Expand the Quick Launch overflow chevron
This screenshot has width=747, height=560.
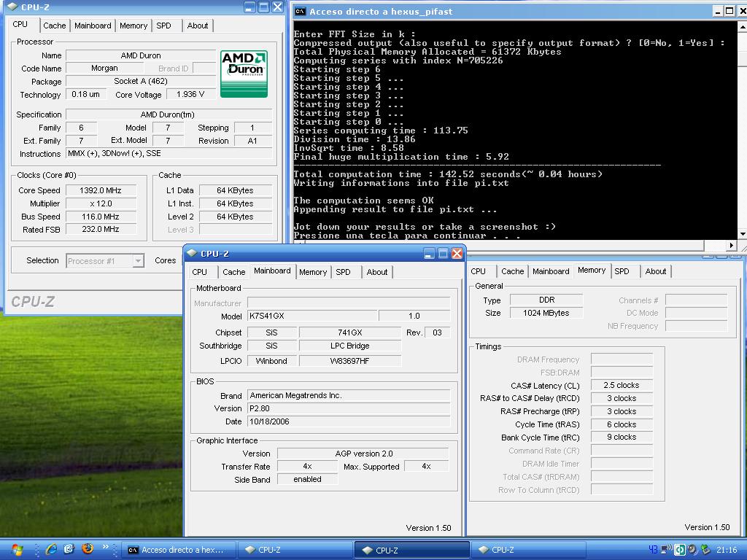(x=105, y=547)
